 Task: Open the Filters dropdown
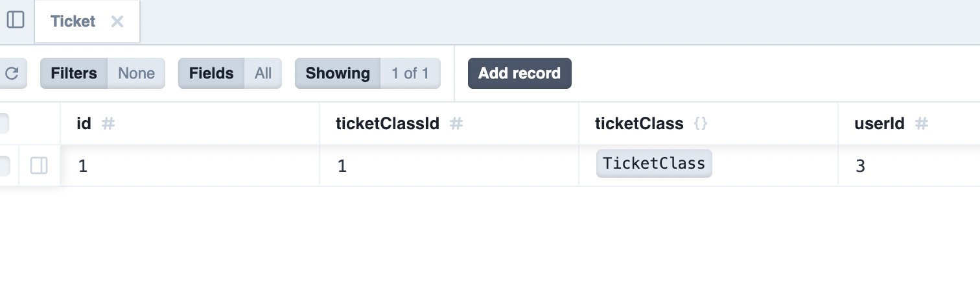pyautogui.click(x=102, y=73)
